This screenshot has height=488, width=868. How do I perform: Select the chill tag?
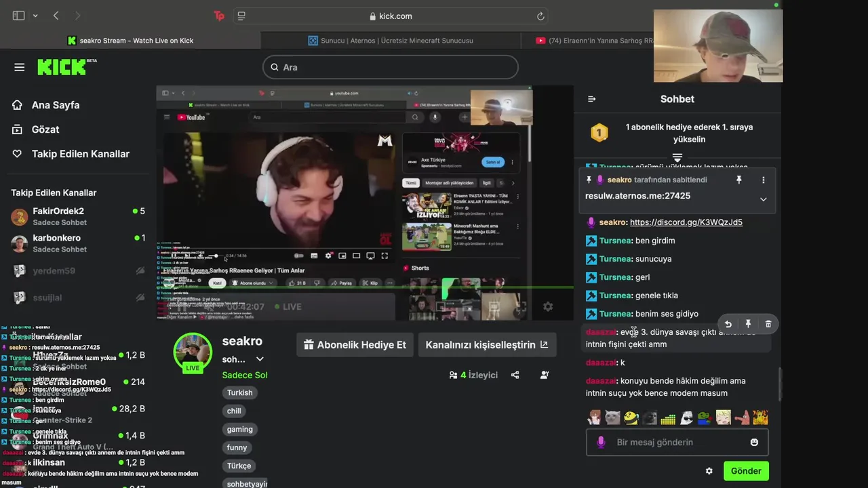coord(234,411)
